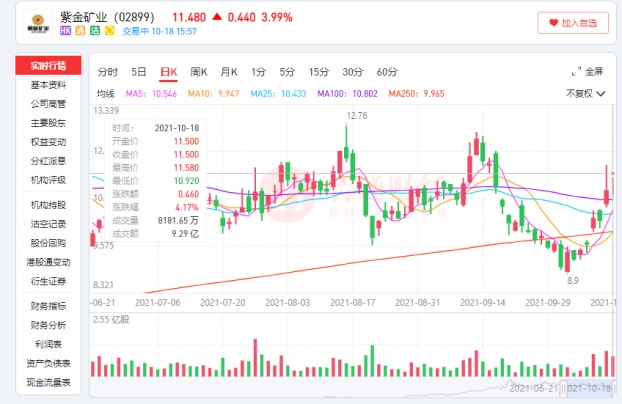
Task: Open the 不复权 adjustment dropdown
Action: point(585,93)
